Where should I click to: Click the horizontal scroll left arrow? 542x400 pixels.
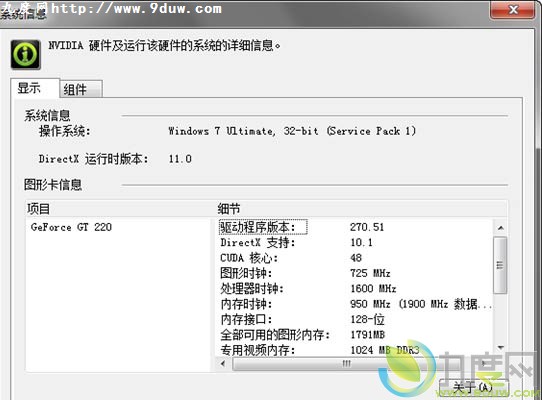pos(223,363)
